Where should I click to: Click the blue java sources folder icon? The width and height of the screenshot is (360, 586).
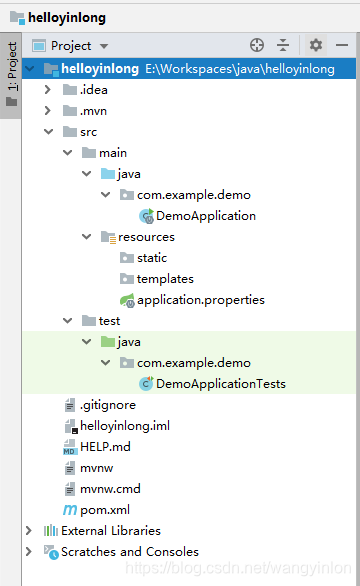(x=108, y=173)
